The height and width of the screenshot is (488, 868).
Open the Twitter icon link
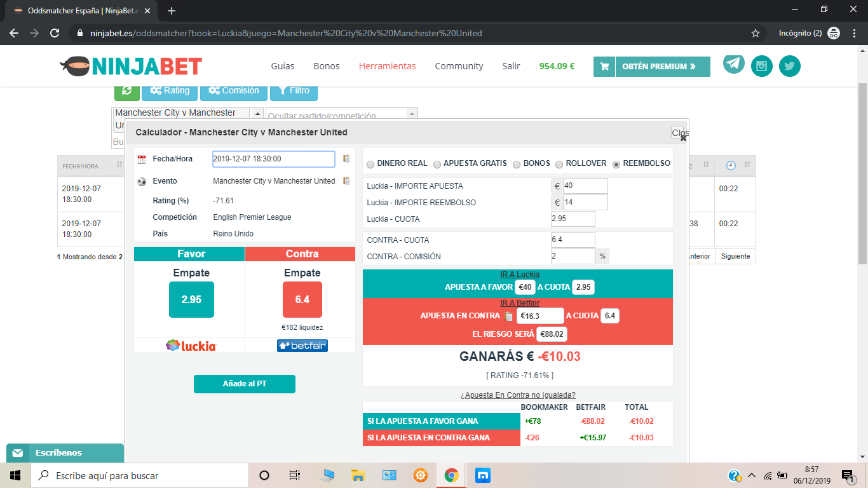[790, 66]
